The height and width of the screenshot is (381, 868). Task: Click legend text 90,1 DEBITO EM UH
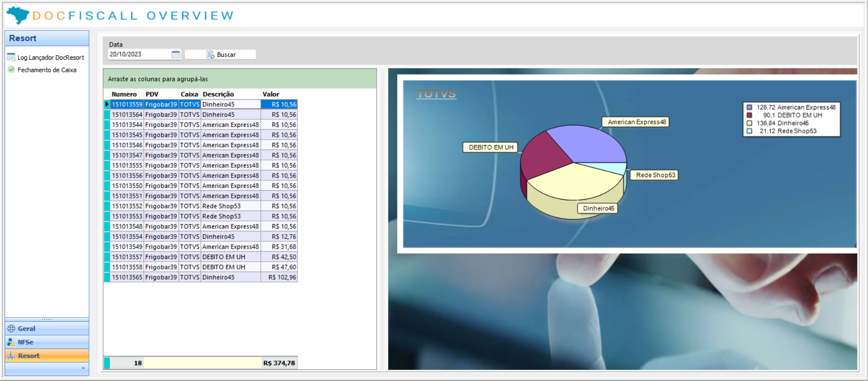[793, 115]
